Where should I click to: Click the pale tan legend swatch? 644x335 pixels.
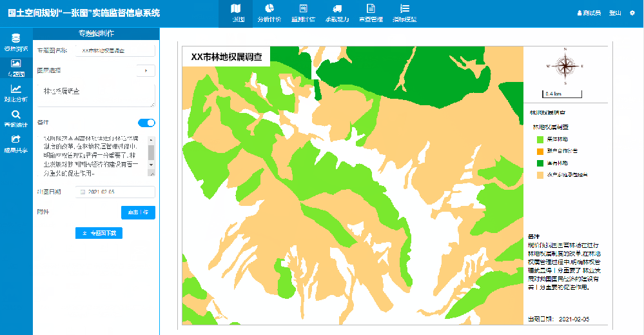click(x=540, y=175)
